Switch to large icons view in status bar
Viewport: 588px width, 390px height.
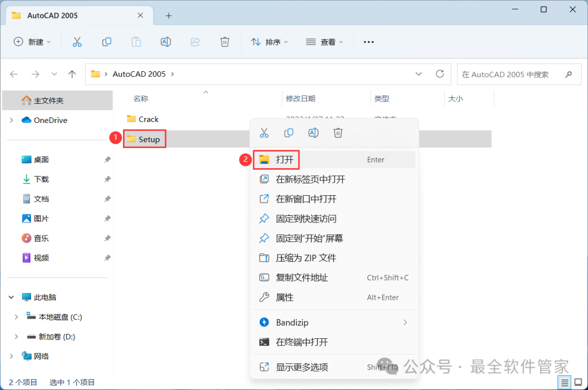(x=578, y=382)
